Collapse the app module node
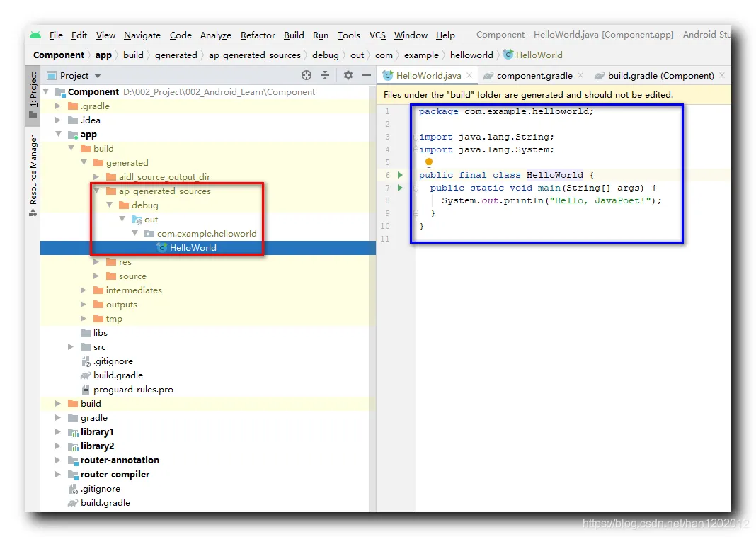This screenshot has height=537, width=756. [58, 134]
